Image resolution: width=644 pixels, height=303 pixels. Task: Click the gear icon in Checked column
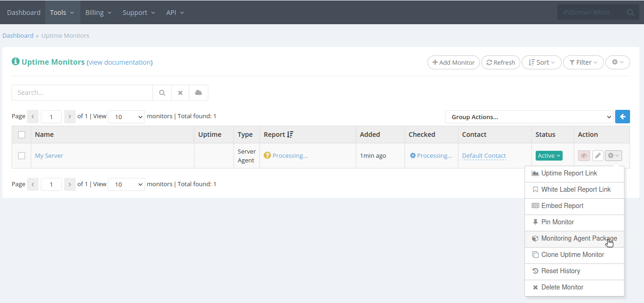pyautogui.click(x=412, y=155)
